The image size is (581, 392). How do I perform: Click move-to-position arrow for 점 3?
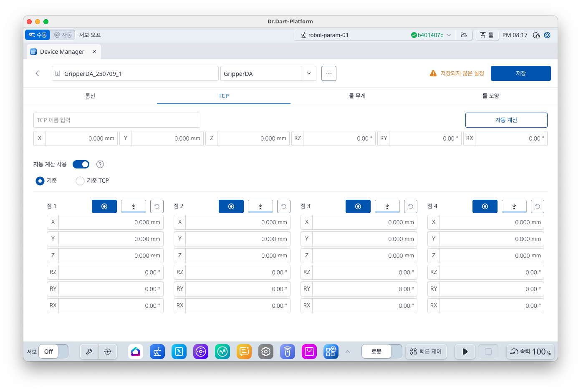(387, 206)
